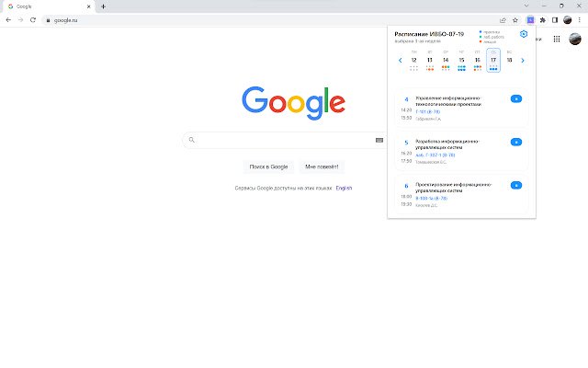Click the 'Мне повезёт!' button
The image size is (588, 368).
(x=322, y=167)
